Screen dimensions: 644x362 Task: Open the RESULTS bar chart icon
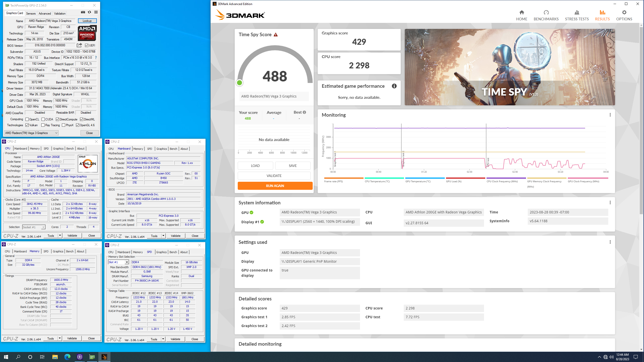tap(602, 12)
